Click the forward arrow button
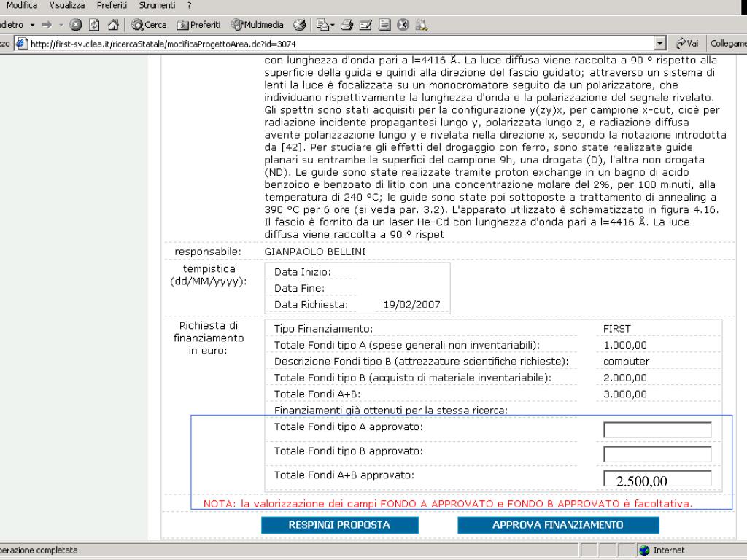The image size is (747, 560). click(47, 25)
